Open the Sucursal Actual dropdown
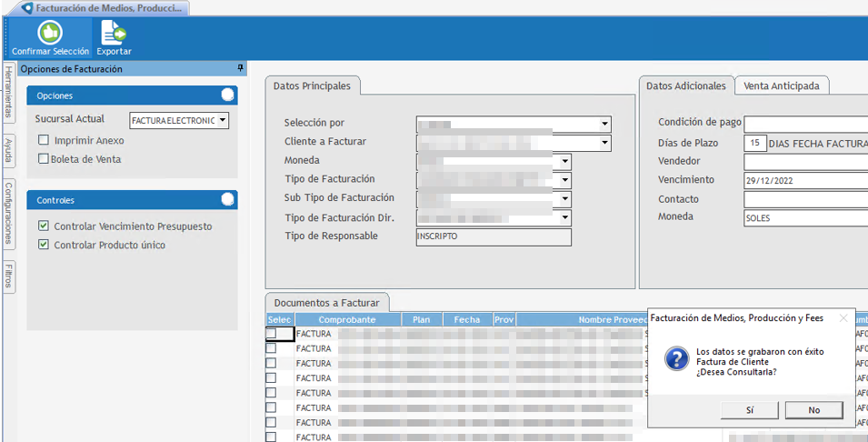Screen dimensions: 868x442 click(222, 120)
